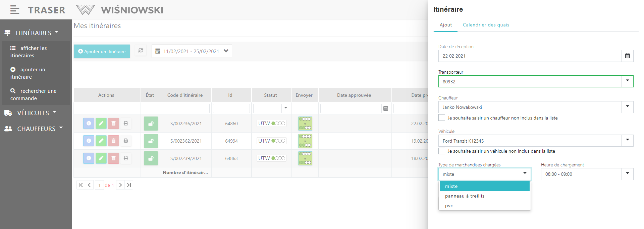Open the reception date calendar picker

pos(627,56)
